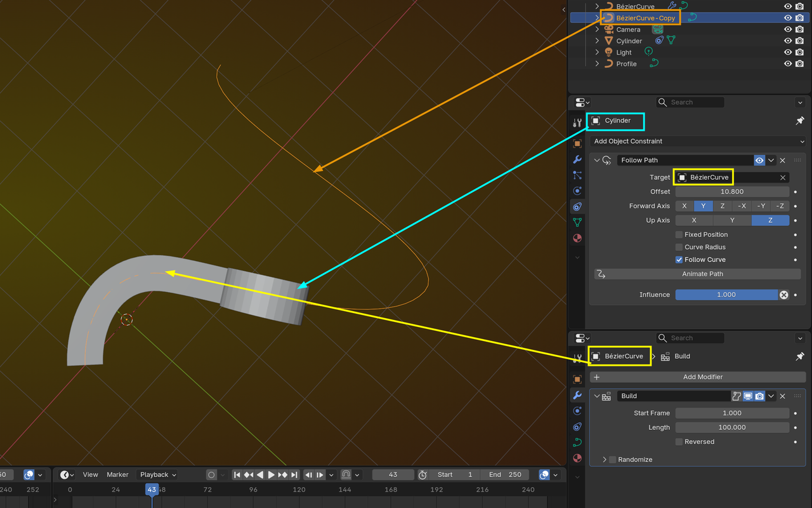Image resolution: width=812 pixels, height=508 pixels.
Task: Jump to the timeline end frame
Action: (294, 474)
